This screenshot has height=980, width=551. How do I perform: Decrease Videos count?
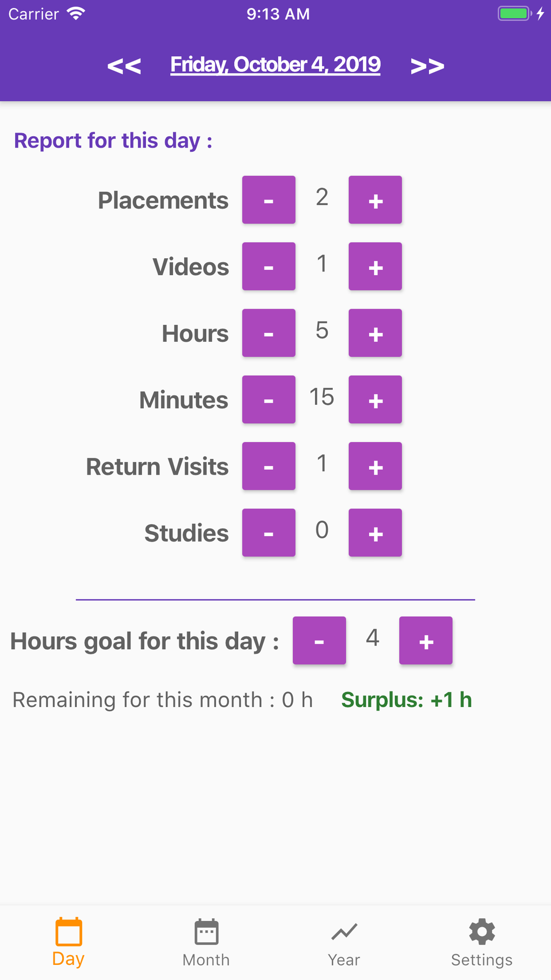(x=268, y=266)
